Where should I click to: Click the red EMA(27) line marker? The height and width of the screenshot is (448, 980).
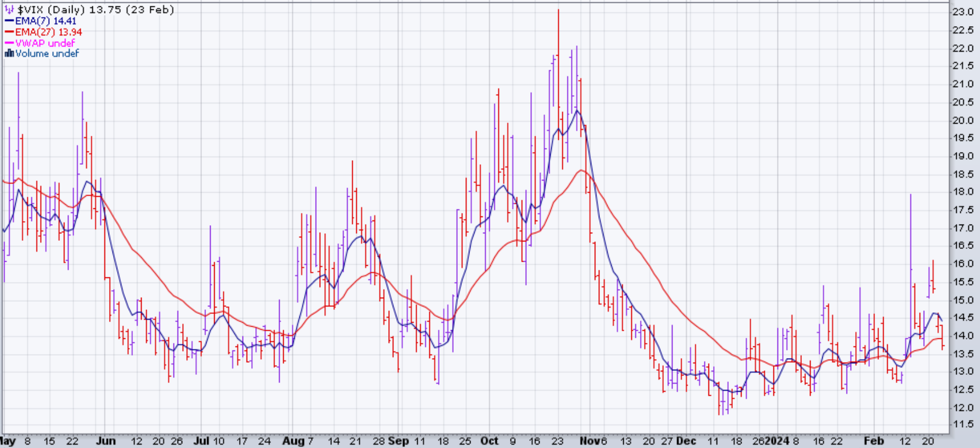[x=9, y=32]
